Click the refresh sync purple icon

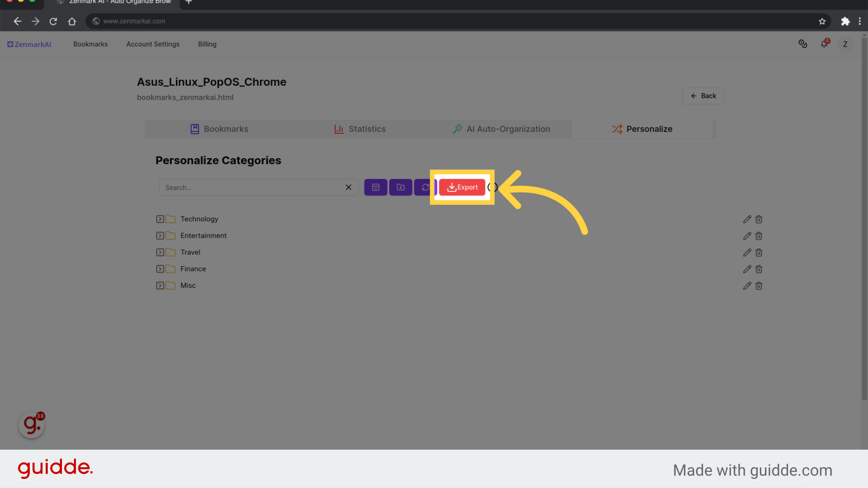pos(425,187)
